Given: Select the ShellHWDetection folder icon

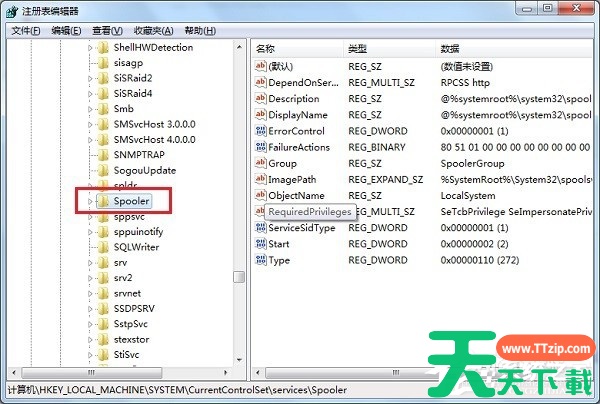Looking at the screenshot, I should point(103,47).
